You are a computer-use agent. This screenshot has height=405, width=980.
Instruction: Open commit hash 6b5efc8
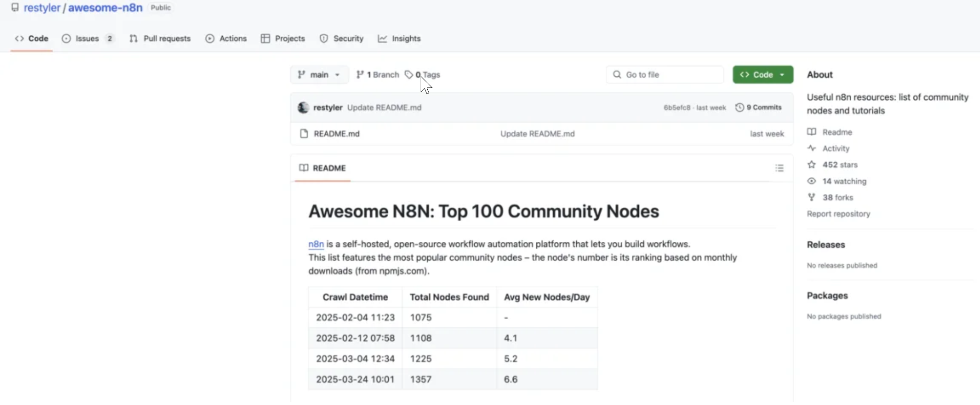pyautogui.click(x=677, y=108)
